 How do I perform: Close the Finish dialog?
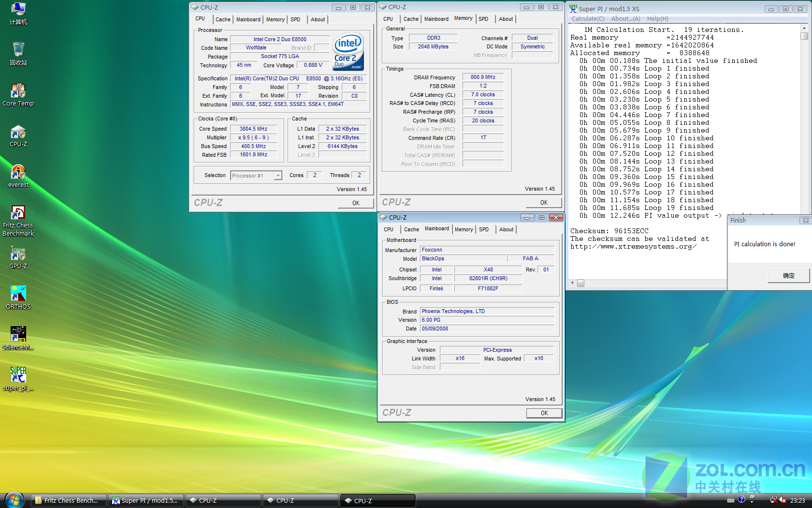pyautogui.click(x=805, y=220)
